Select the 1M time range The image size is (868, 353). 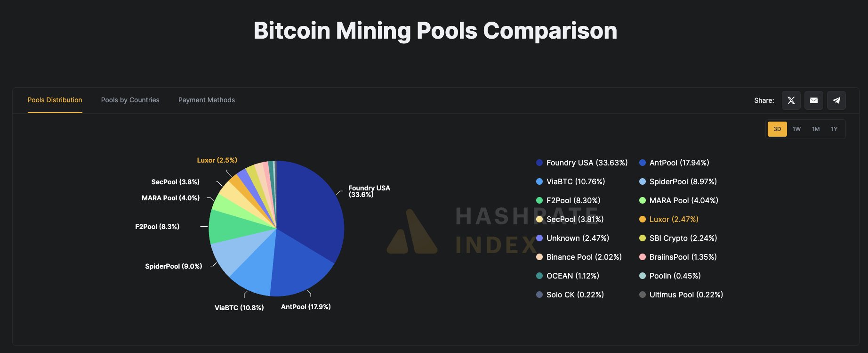816,129
